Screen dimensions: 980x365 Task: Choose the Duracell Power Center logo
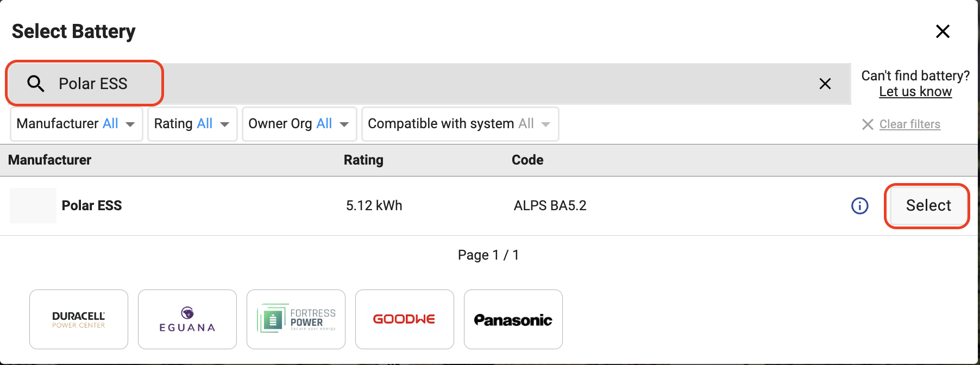pos(79,319)
